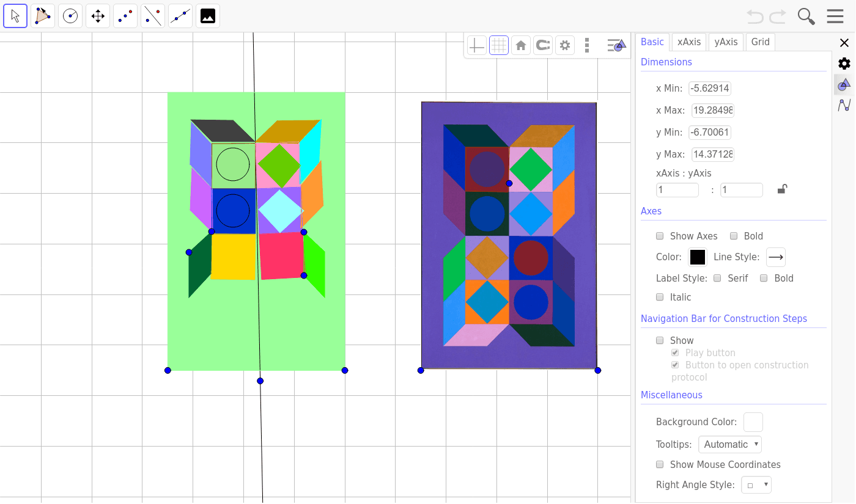Enable Italic label style checkbox
This screenshot has height=504, width=856.
tap(660, 297)
